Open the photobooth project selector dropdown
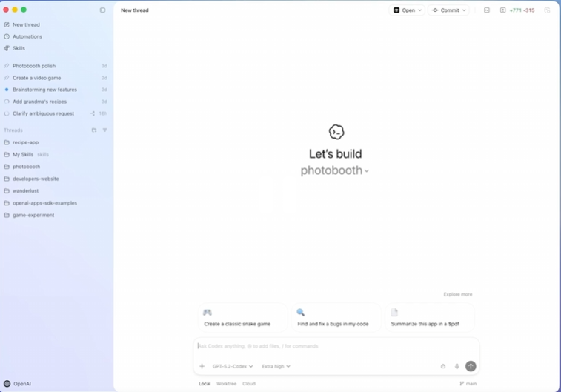This screenshot has height=392, width=561. (334, 170)
